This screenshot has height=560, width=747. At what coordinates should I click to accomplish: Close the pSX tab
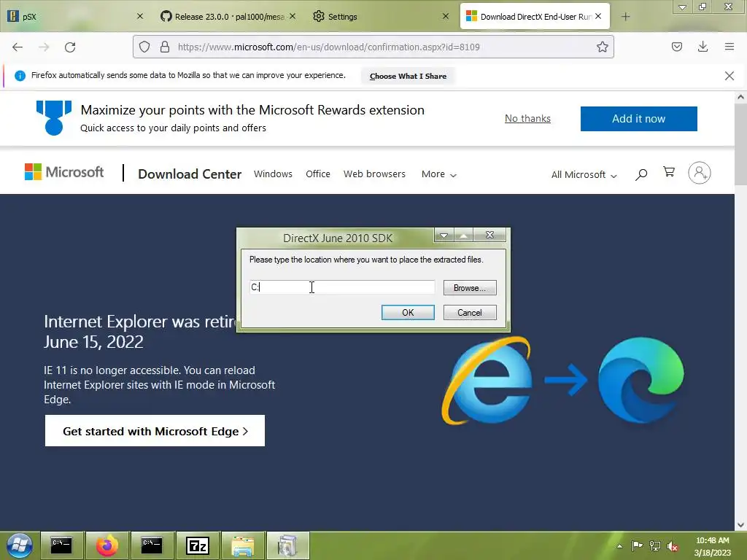139,16
